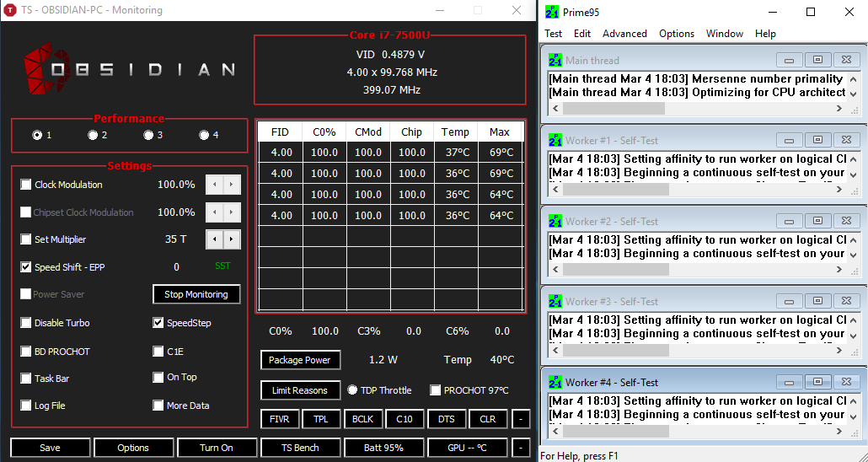
Task: Check the More Data option
Action: click(158, 406)
